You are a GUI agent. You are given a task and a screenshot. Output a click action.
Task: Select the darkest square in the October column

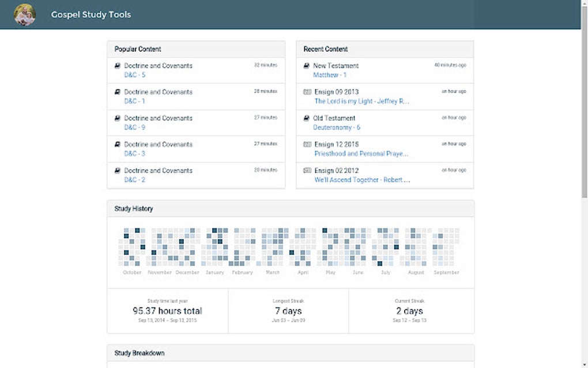pos(137,231)
